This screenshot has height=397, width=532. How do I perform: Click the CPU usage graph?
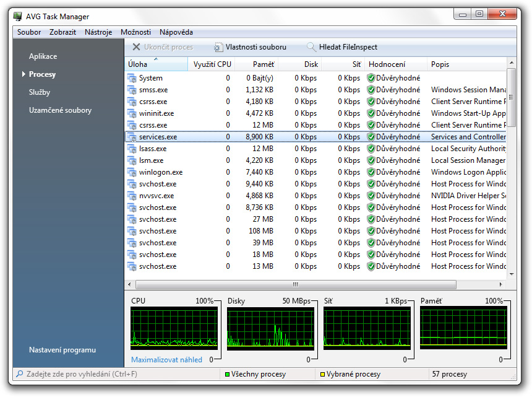point(174,328)
